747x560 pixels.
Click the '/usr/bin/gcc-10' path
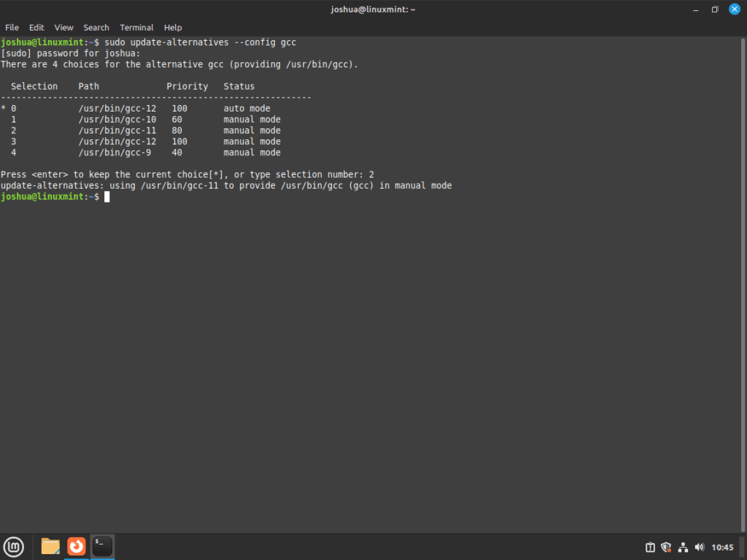pyautogui.click(x=117, y=120)
